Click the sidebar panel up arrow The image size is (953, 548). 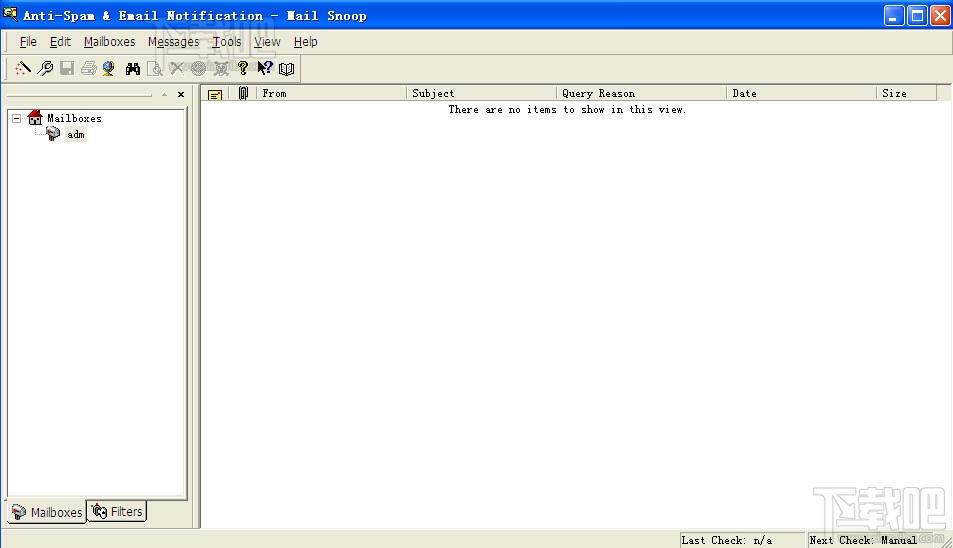(x=164, y=94)
